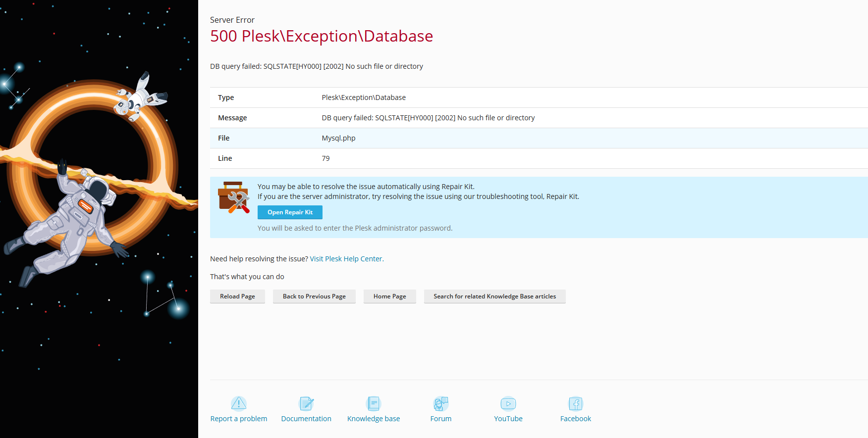
Task: Visit Plesk Help Center link
Action: 346,259
